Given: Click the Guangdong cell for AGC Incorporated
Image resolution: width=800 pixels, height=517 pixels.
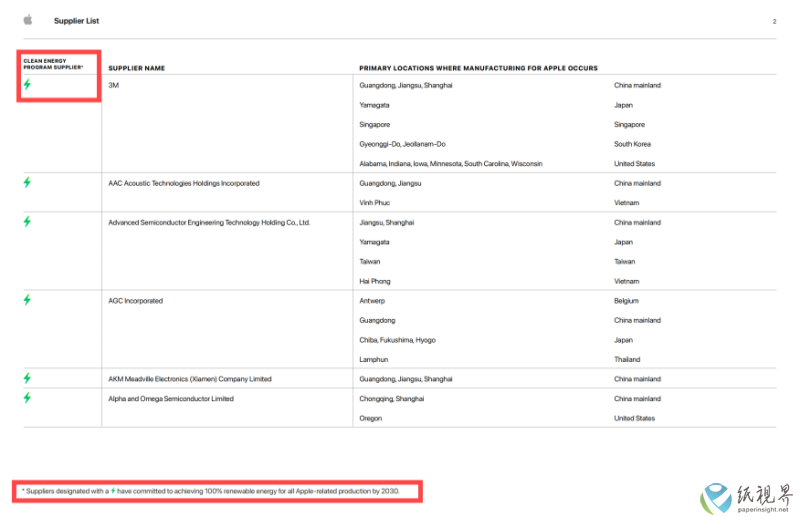Looking at the screenshot, I should (x=377, y=321).
